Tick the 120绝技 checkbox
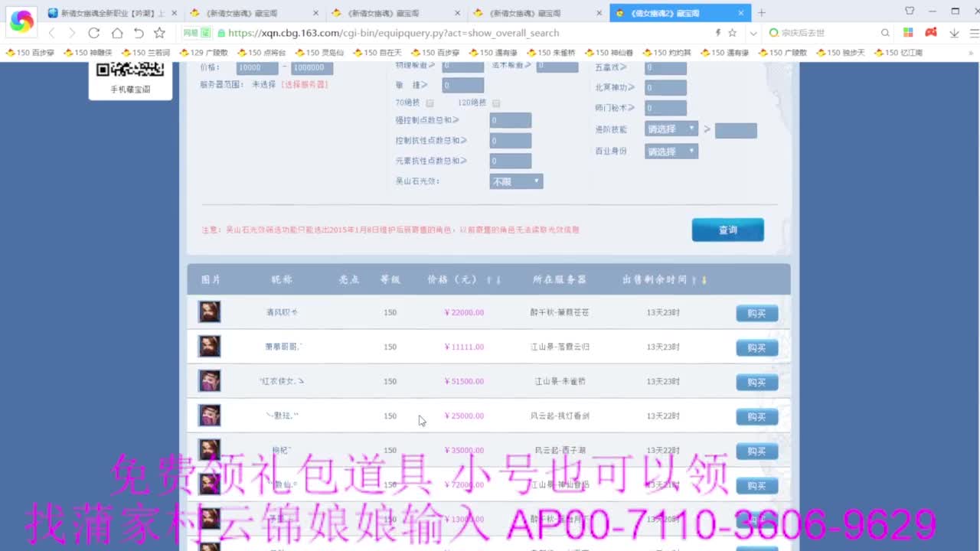This screenshot has height=551, width=980. pos(496,103)
